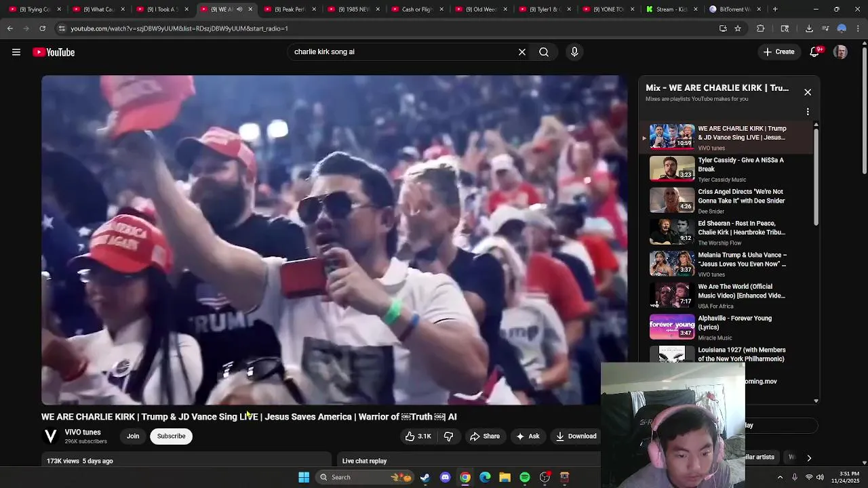The height and width of the screenshot is (488, 868).
Task: Open Spotify from the taskbar
Action: (x=525, y=477)
